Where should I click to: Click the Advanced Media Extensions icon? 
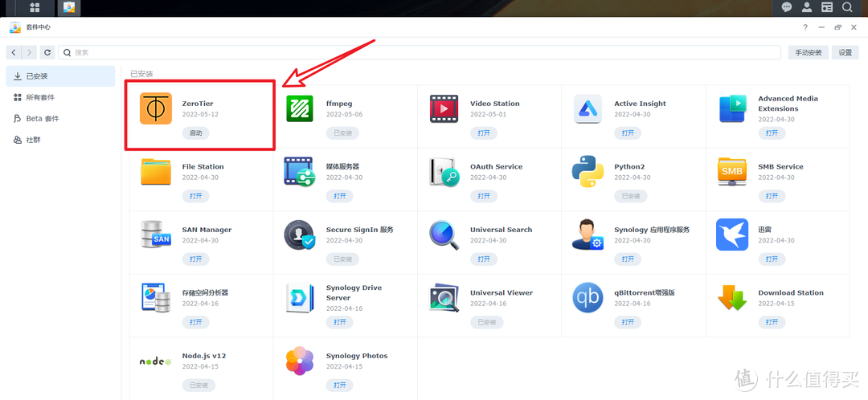click(732, 108)
